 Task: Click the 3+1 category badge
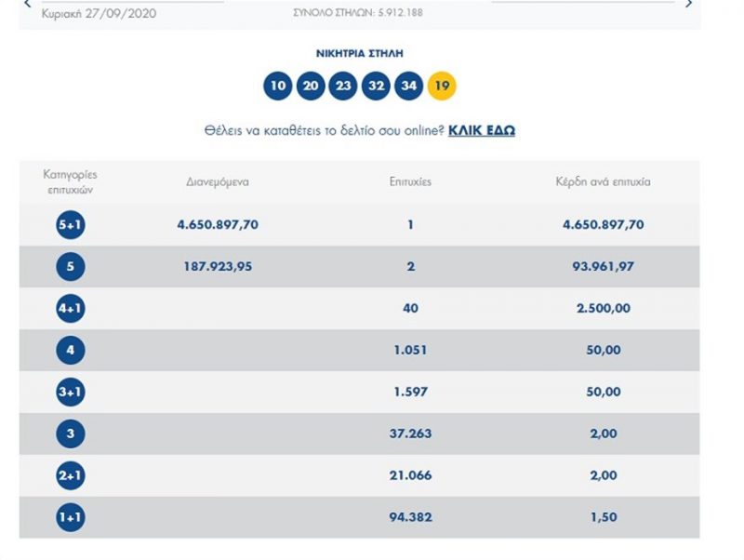[x=71, y=393]
